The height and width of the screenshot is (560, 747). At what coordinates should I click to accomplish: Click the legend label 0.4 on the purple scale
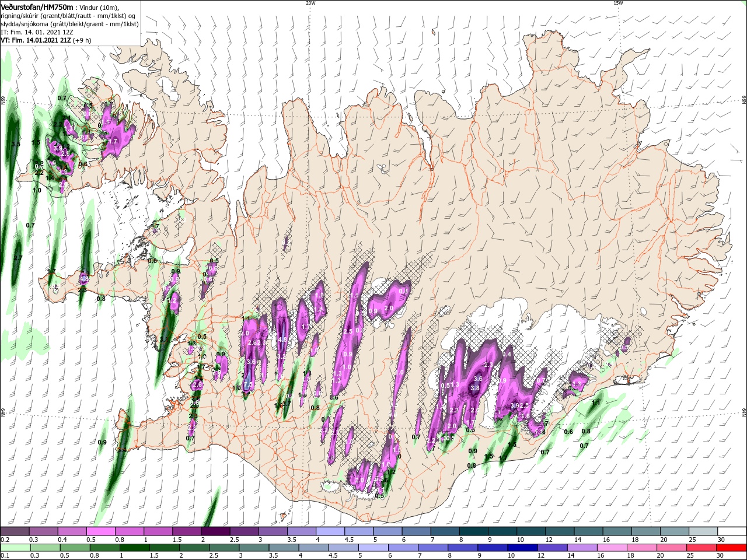point(62,540)
